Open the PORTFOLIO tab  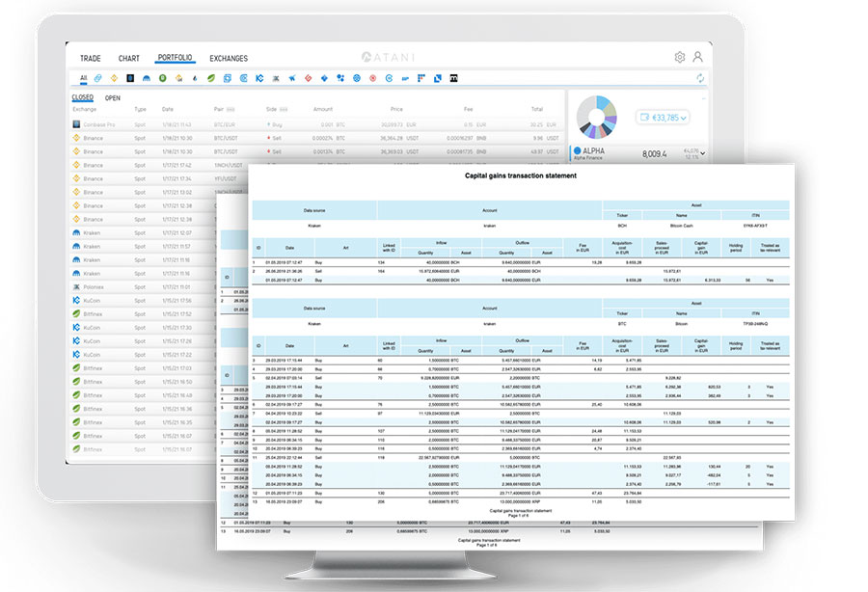175,58
